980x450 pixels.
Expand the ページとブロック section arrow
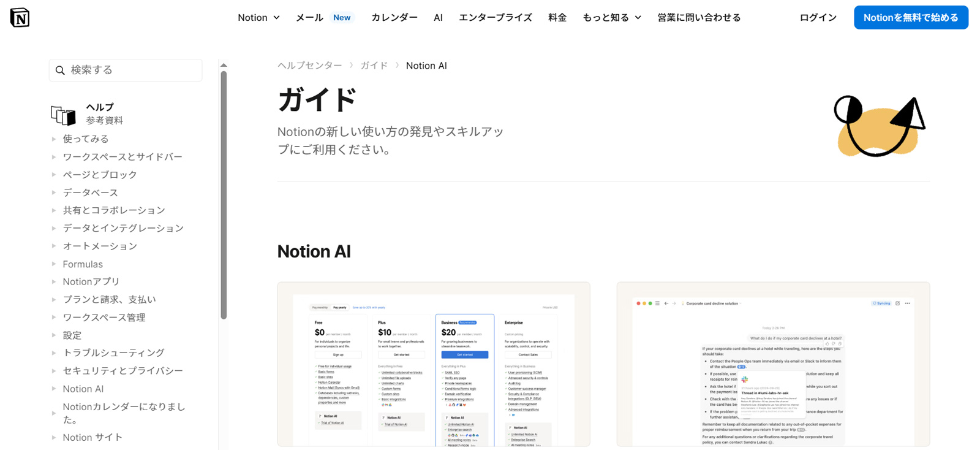(54, 175)
